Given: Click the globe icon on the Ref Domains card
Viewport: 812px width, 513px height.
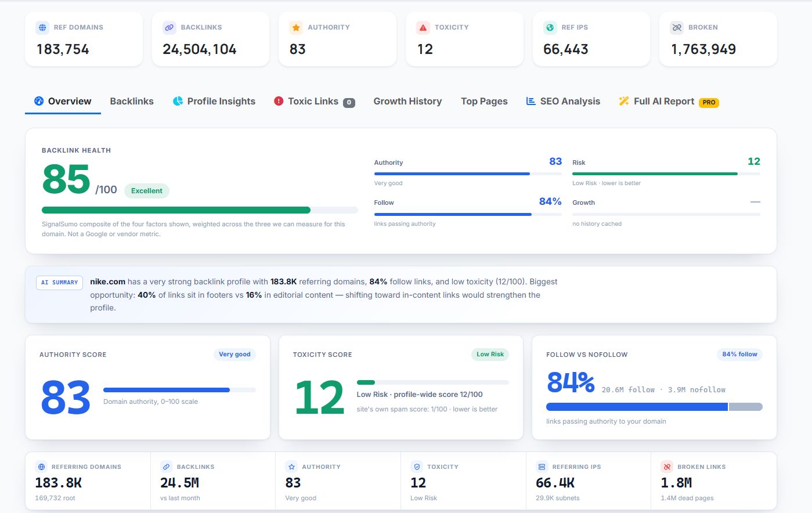Looking at the screenshot, I should [x=42, y=27].
